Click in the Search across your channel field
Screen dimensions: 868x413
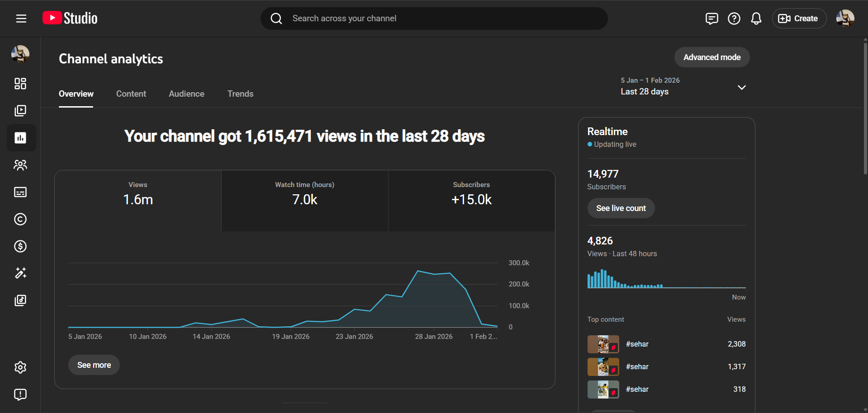434,19
